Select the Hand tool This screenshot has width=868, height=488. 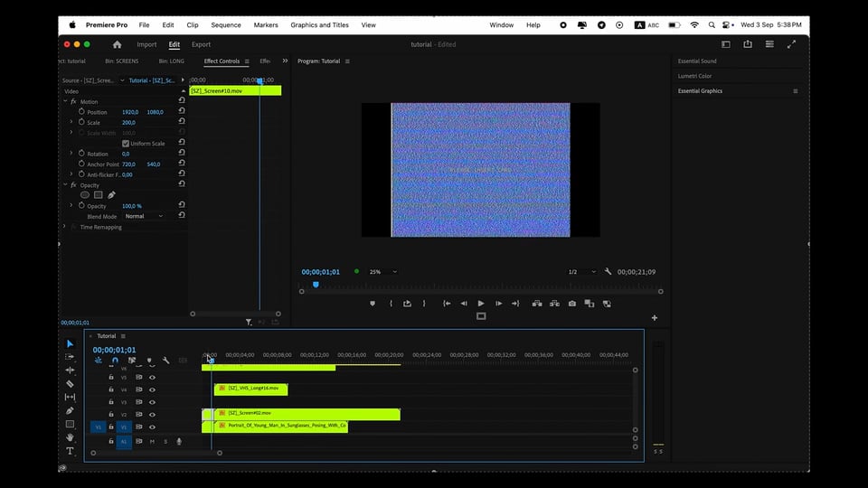click(x=70, y=437)
